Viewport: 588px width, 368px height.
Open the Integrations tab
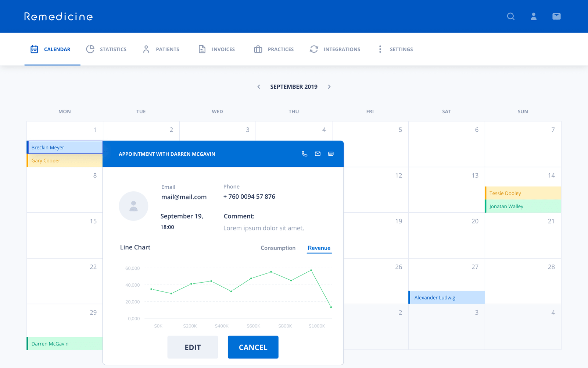tap(335, 49)
